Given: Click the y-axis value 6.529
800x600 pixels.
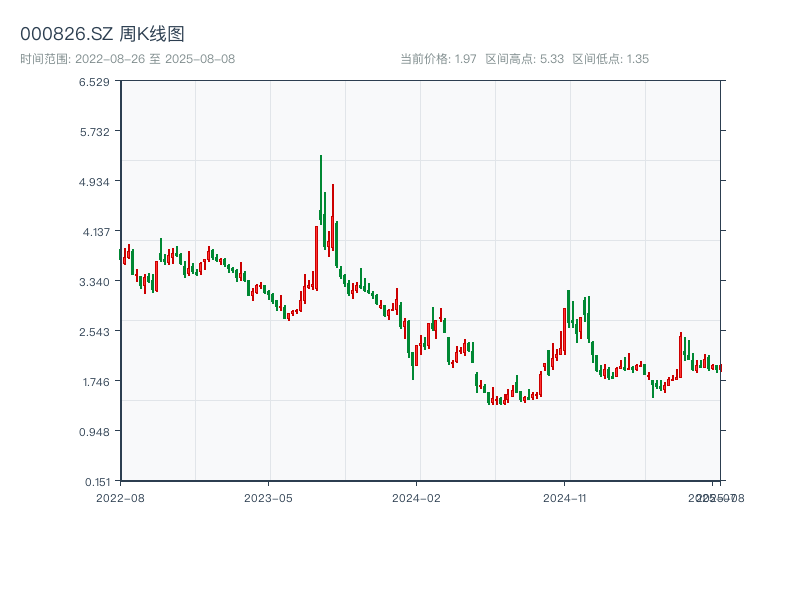Looking at the screenshot, I should coord(94,82).
